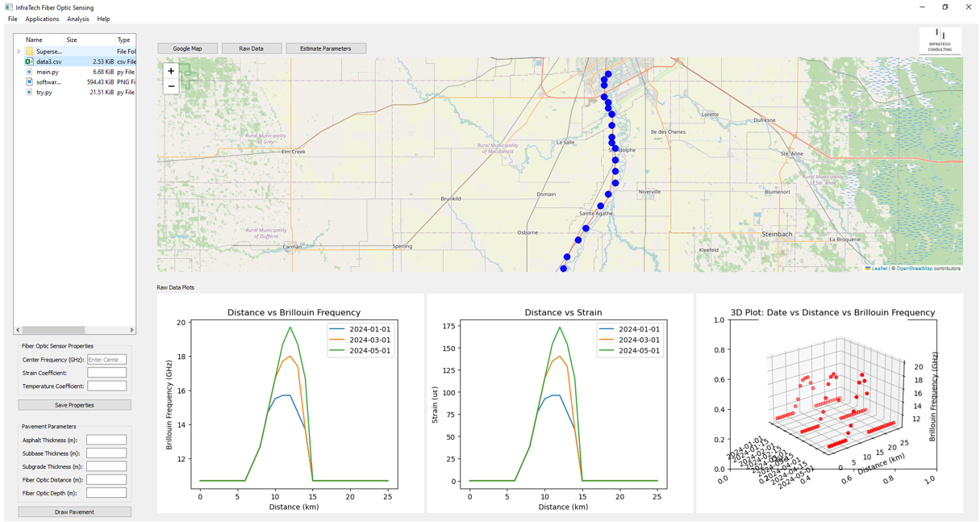Select the data3.csv file icon
Image resolution: width=980 pixels, height=522 pixels.
tap(29, 61)
